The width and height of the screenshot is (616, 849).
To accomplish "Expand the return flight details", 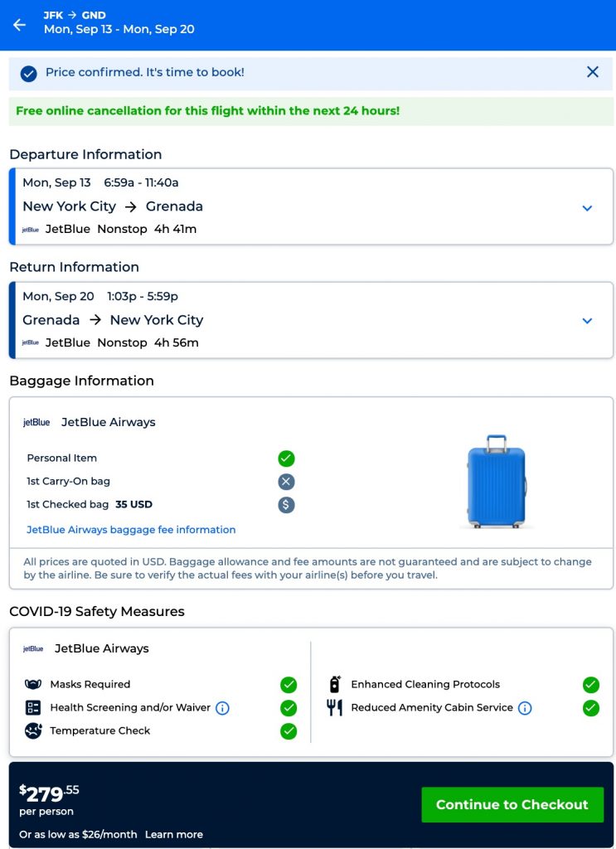I will point(587,321).
